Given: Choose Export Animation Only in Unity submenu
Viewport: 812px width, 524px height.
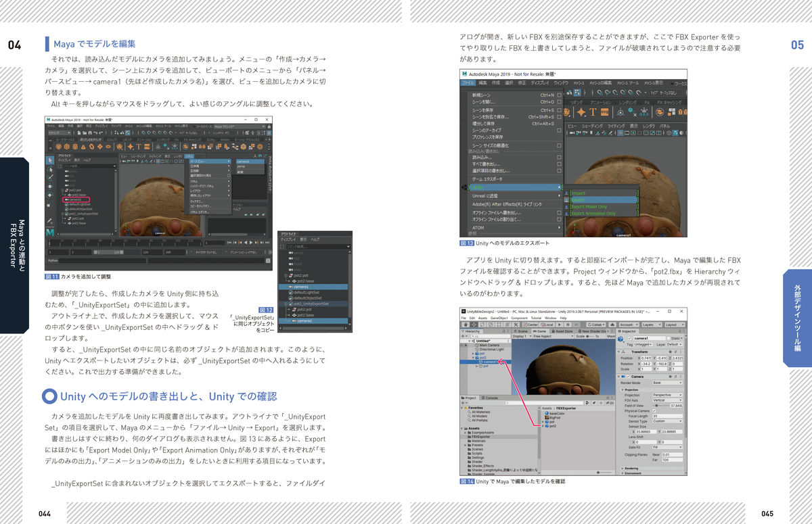Looking at the screenshot, I should (604, 214).
